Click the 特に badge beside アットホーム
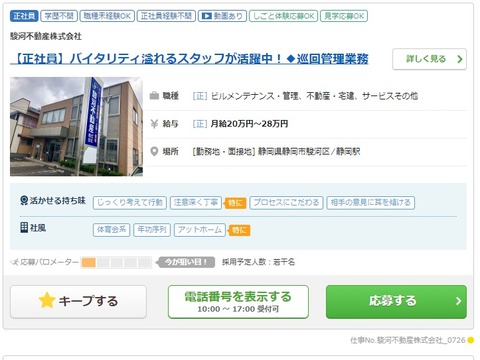This screenshot has width=480, height=360. [239, 230]
